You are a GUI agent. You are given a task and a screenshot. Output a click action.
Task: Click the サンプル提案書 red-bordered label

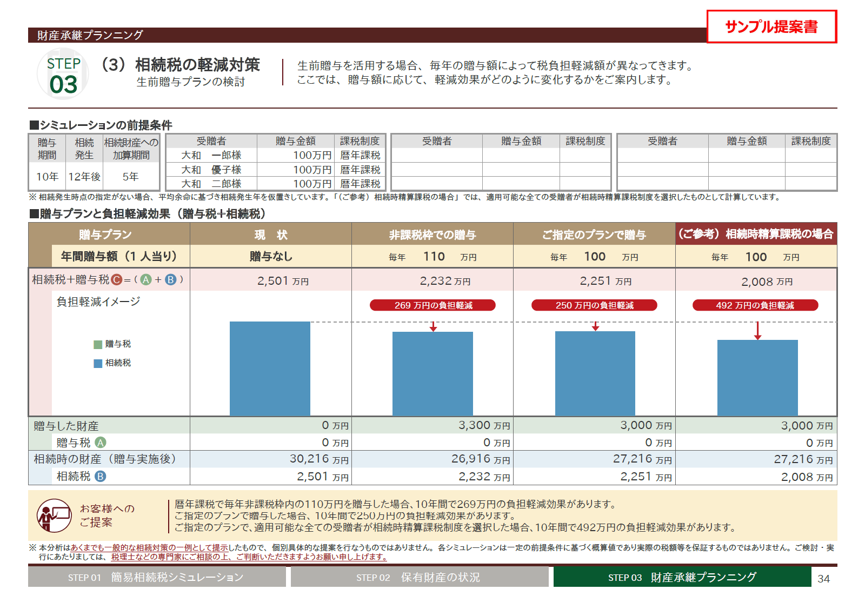coord(771,26)
